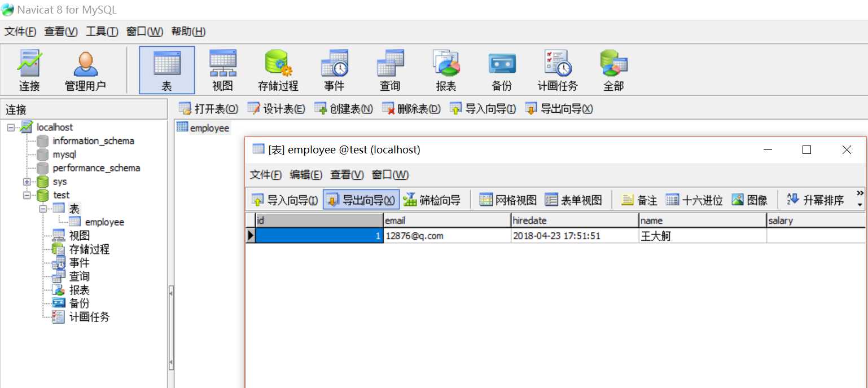
Task: Show 全部 all objects in toolbar
Action: pyautogui.click(x=613, y=70)
